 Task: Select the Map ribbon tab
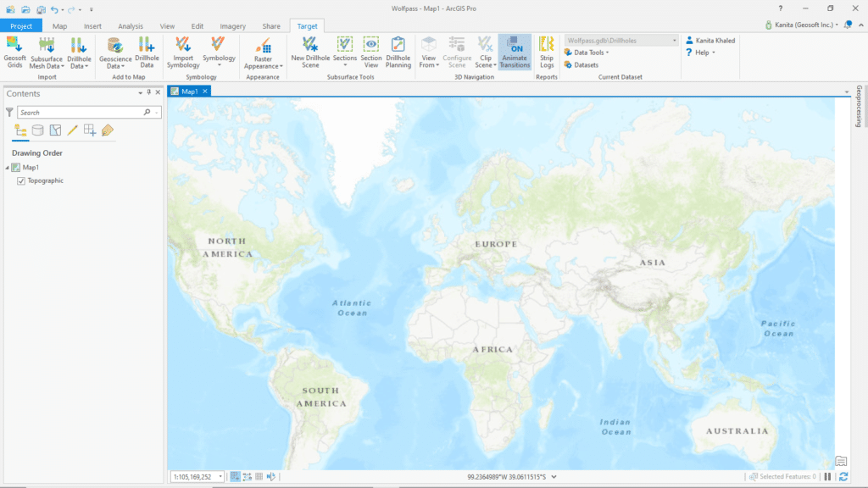(x=59, y=25)
